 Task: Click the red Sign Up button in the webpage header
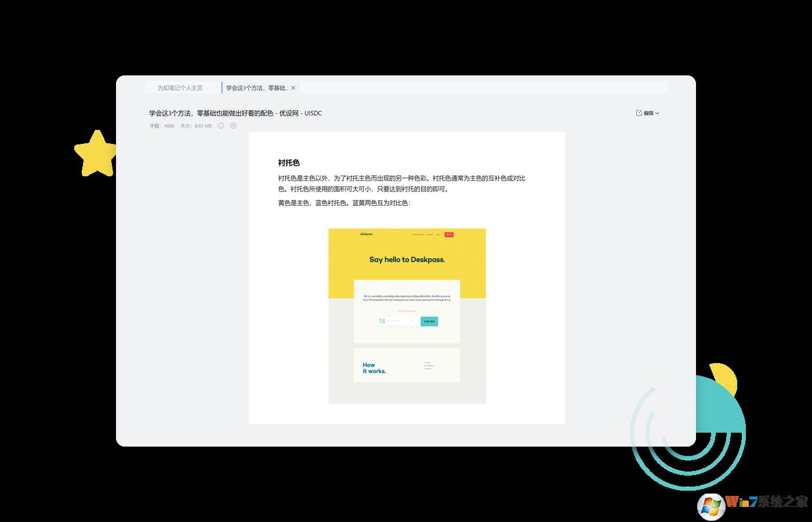449,234
